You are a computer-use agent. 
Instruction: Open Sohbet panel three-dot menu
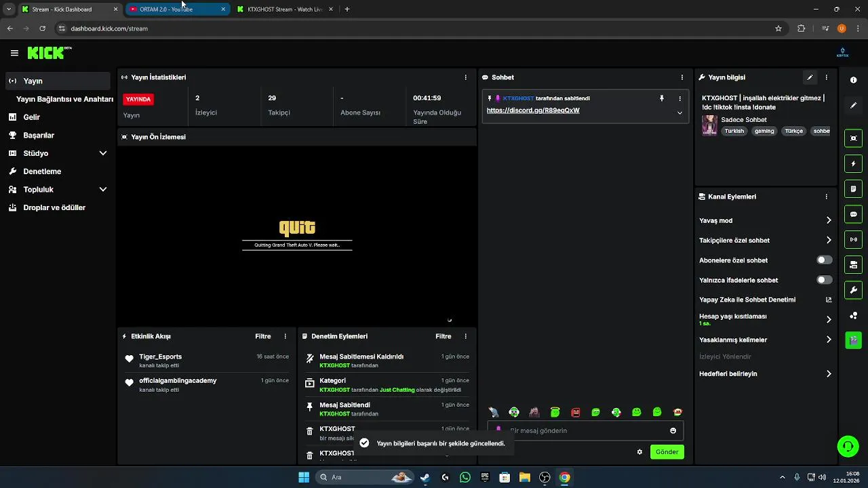click(x=682, y=77)
